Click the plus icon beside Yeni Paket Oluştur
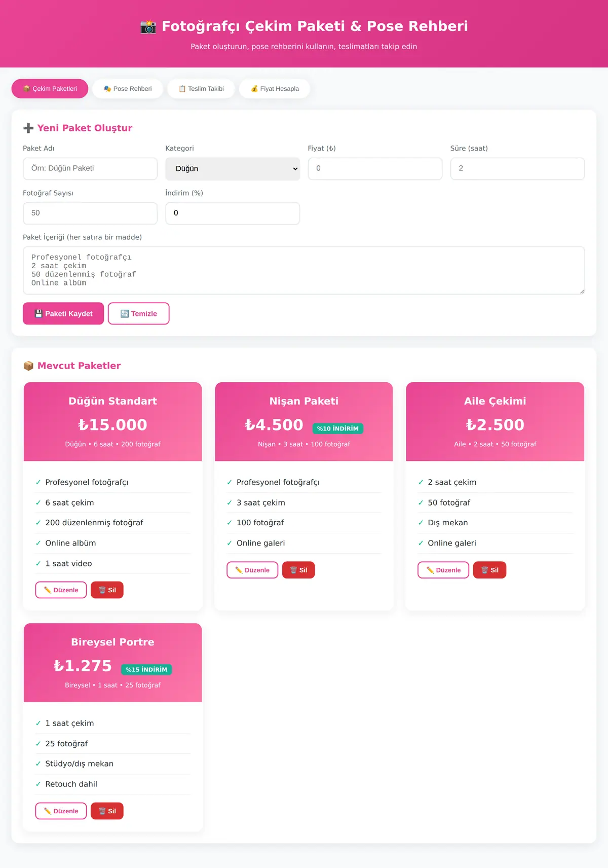Image resolution: width=608 pixels, height=868 pixels. click(28, 128)
